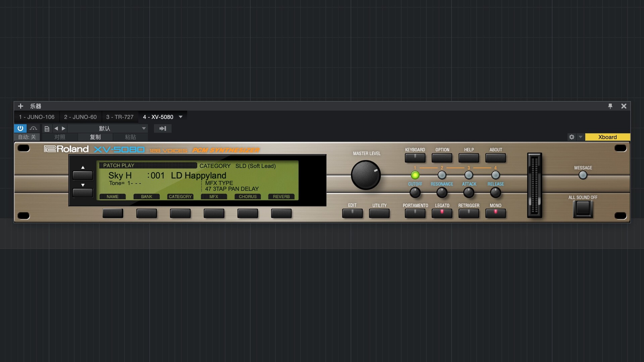Click the MASTER LEVEL knob
Image resolution: width=644 pixels, height=362 pixels.
click(366, 175)
